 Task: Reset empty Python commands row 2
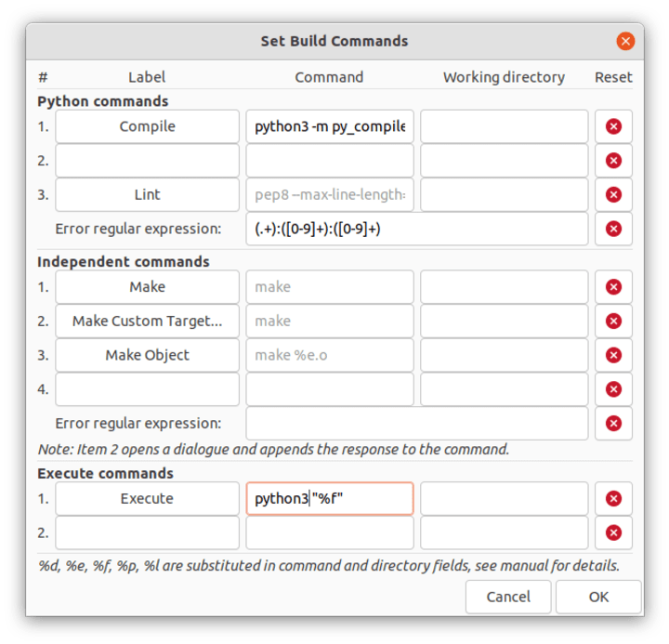(613, 161)
